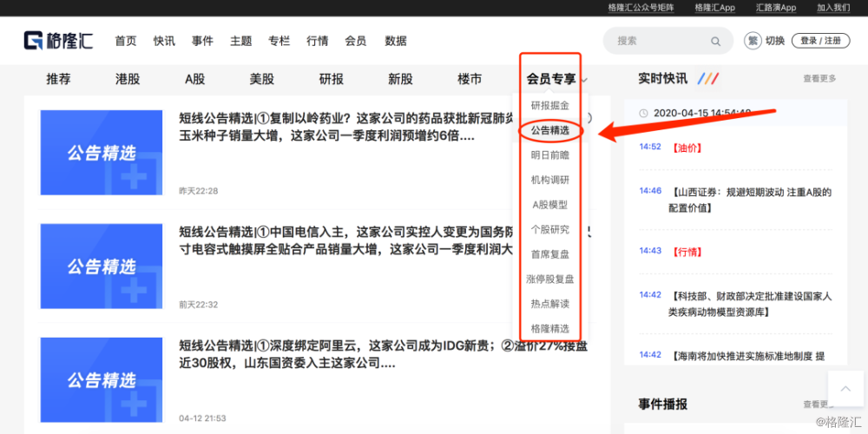Screen dimensions: 868x434
Task: Select 涨停股复盘 from the dropdown
Action: pos(549,279)
